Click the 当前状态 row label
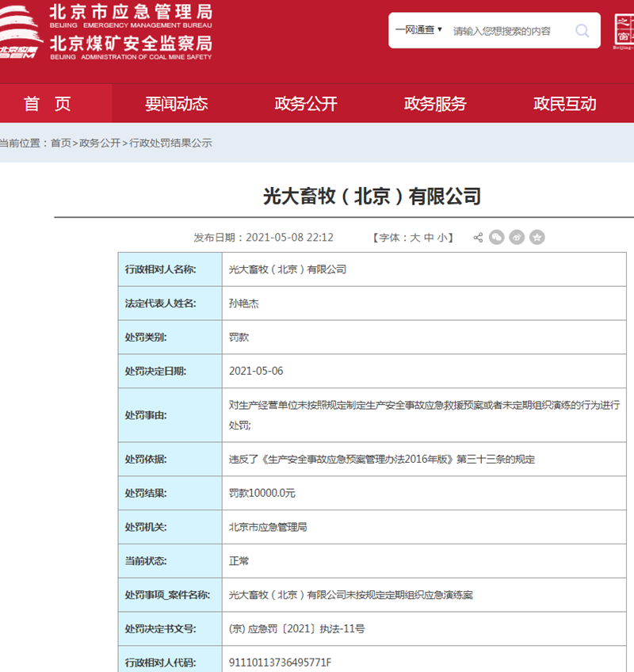 click(146, 561)
